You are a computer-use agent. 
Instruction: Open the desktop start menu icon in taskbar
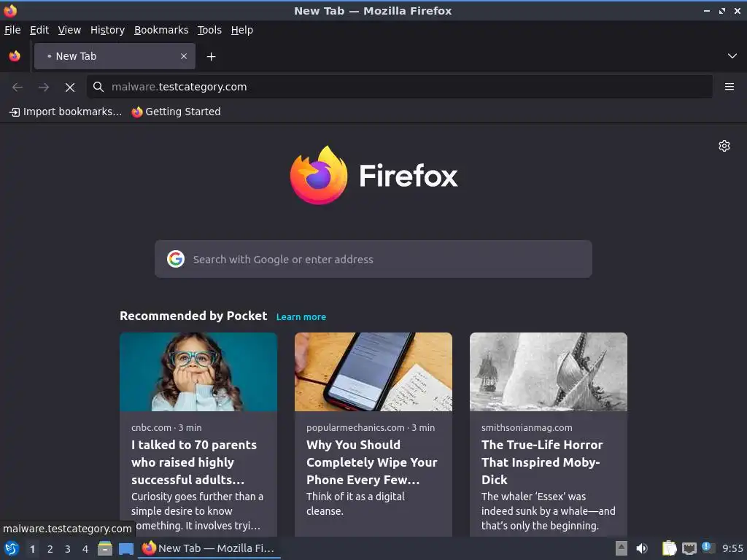pos(12,548)
